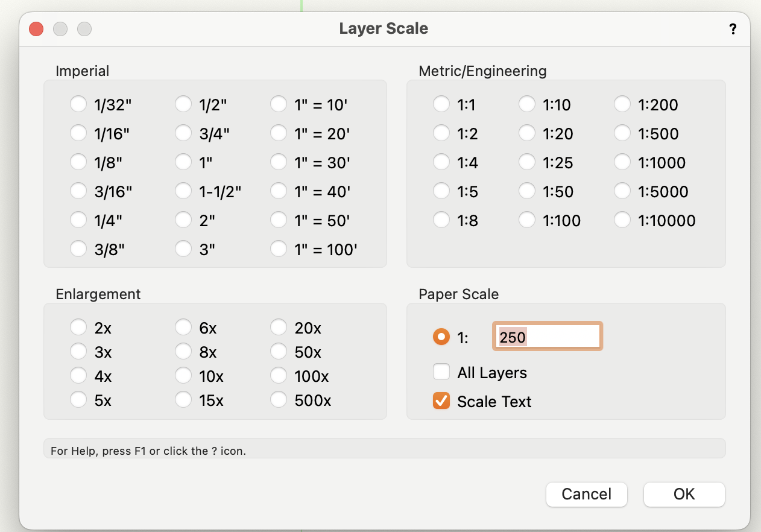Choose the 1" = 100' scale

click(x=279, y=249)
